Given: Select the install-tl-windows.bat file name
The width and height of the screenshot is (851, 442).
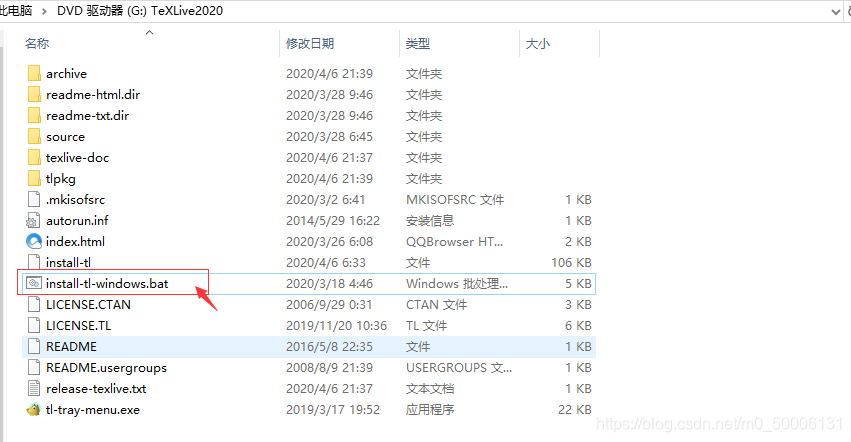Looking at the screenshot, I should tap(107, 283).
